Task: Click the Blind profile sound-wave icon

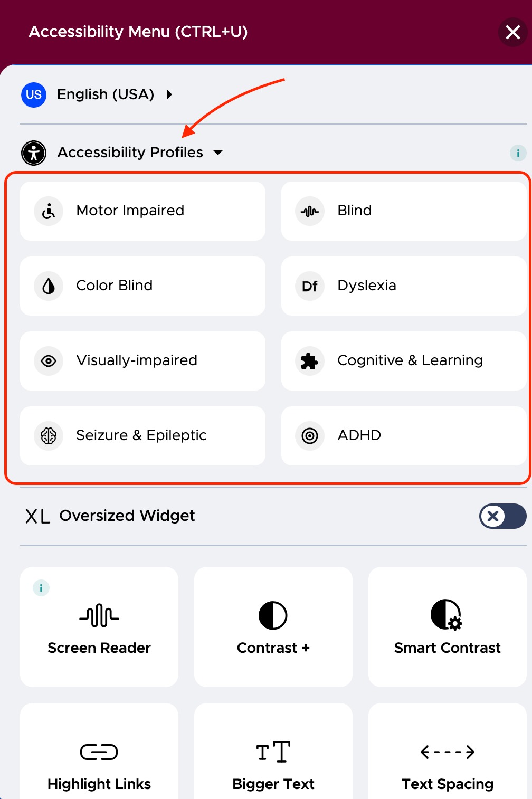Action: click(x=309, y=211)
